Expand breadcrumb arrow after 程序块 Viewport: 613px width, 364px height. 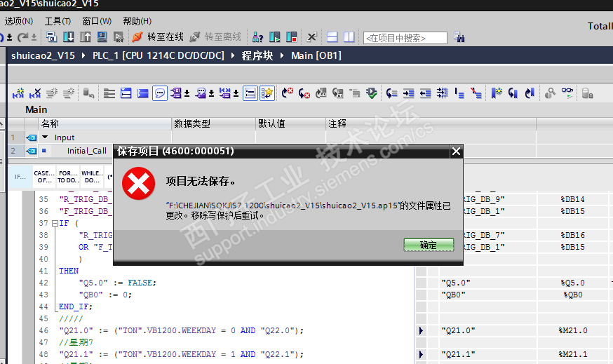coord(282,55)
